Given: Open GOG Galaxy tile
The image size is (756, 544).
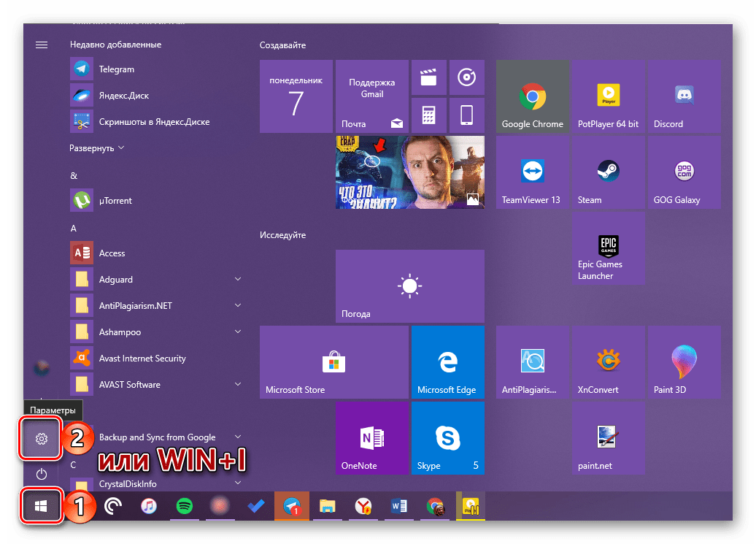Looking at the screenshot, I should (683, 172).
